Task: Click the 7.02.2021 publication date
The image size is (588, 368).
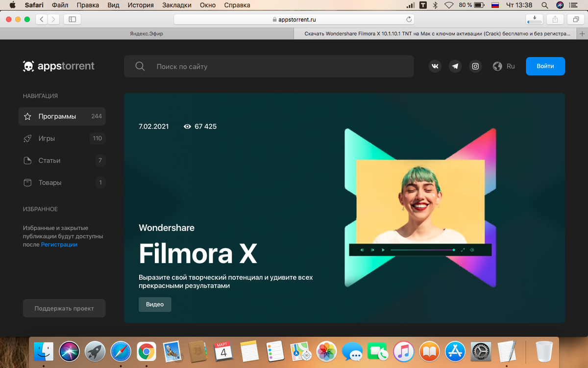Action: coord(154,127)
